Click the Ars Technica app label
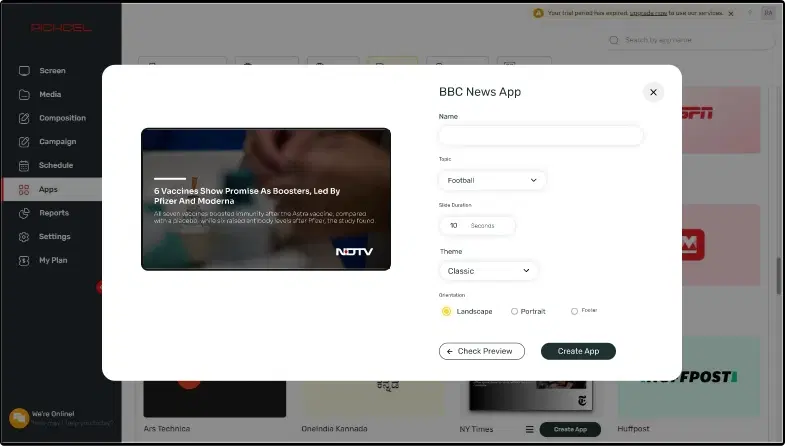The height and width of the screenshot is (446, 785). coord(167,429)
